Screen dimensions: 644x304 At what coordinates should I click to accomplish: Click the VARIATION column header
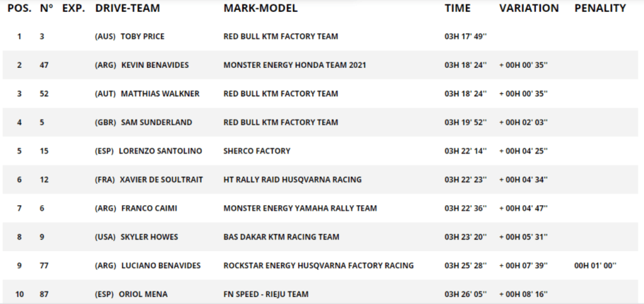[x=529, y=8]
